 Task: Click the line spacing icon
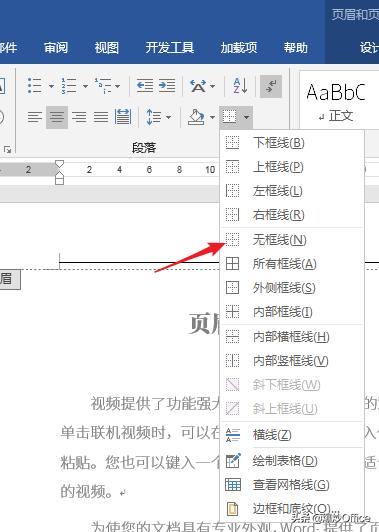click(153, 117)
